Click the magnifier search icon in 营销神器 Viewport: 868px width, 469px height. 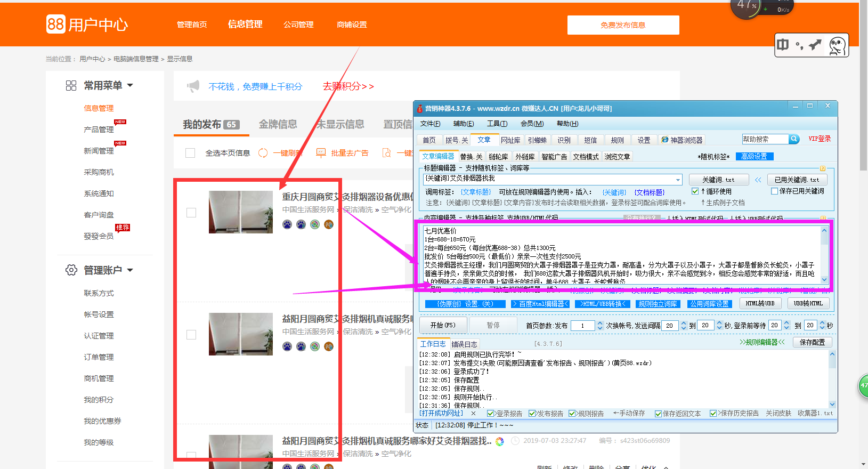point(794,139)
